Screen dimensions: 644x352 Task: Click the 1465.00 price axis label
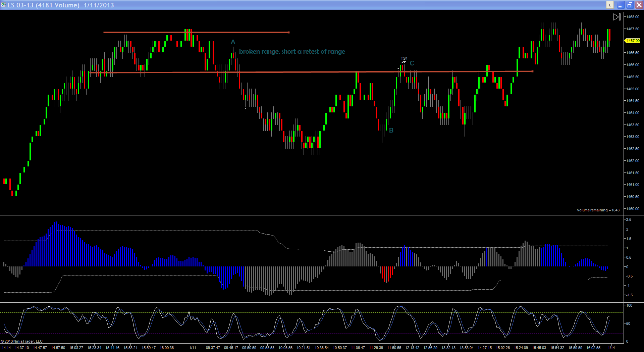tap(633, 89)
